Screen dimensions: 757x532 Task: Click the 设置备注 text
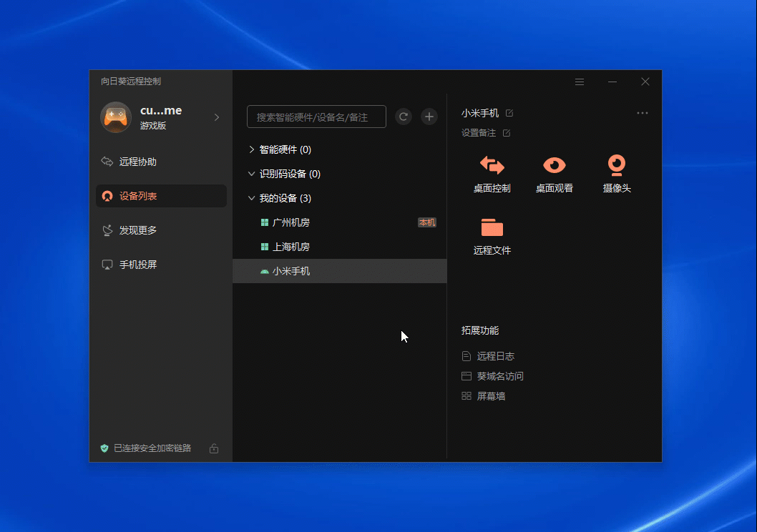479,133
